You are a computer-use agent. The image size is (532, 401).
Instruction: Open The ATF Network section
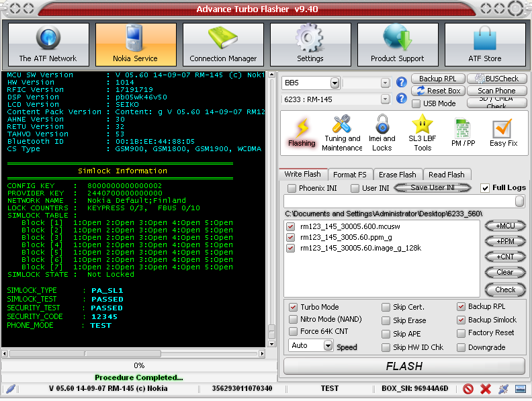click(x=48, y=44)
